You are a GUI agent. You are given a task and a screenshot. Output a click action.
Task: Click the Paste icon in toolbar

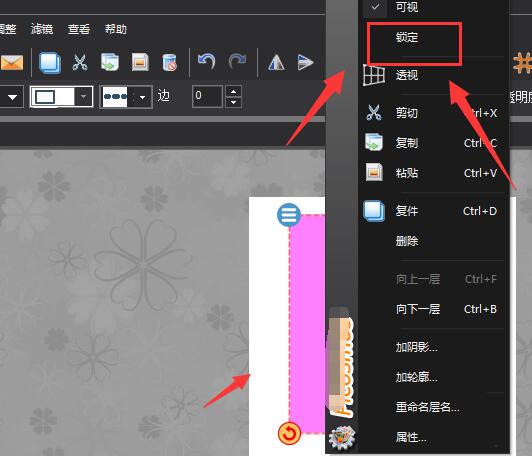(x=140, y=62)
